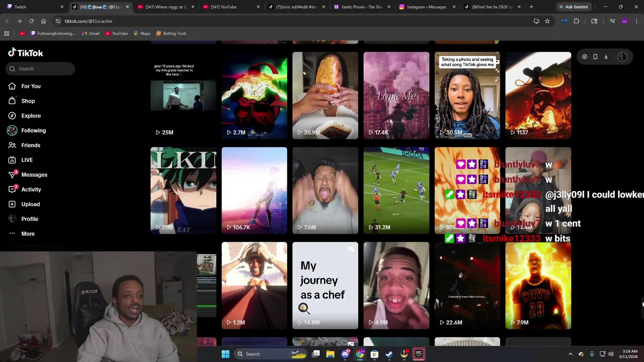The image size is (644, 362).
Task: Click the Windows taskbar search box
Action: click(272, 354)
